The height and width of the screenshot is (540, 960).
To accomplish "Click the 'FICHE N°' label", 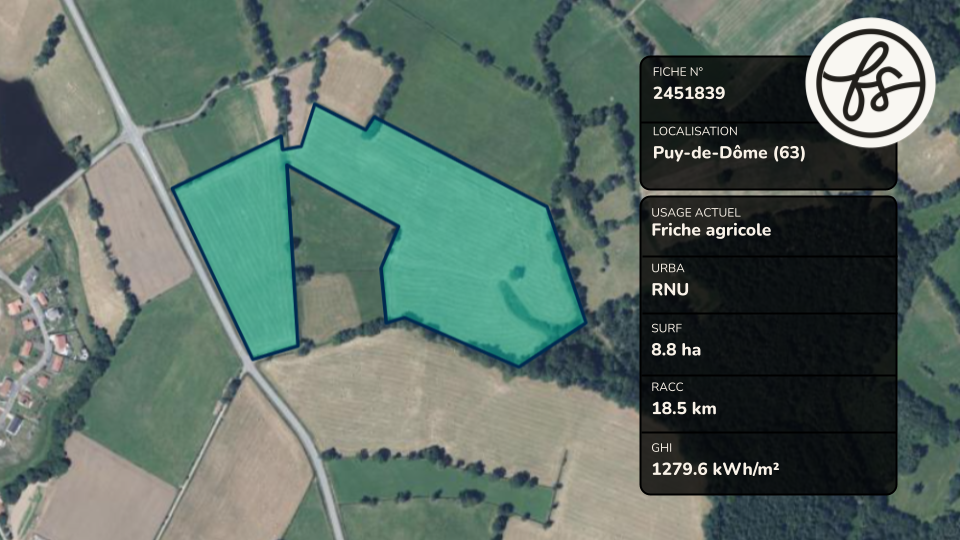I will (677, 72).
